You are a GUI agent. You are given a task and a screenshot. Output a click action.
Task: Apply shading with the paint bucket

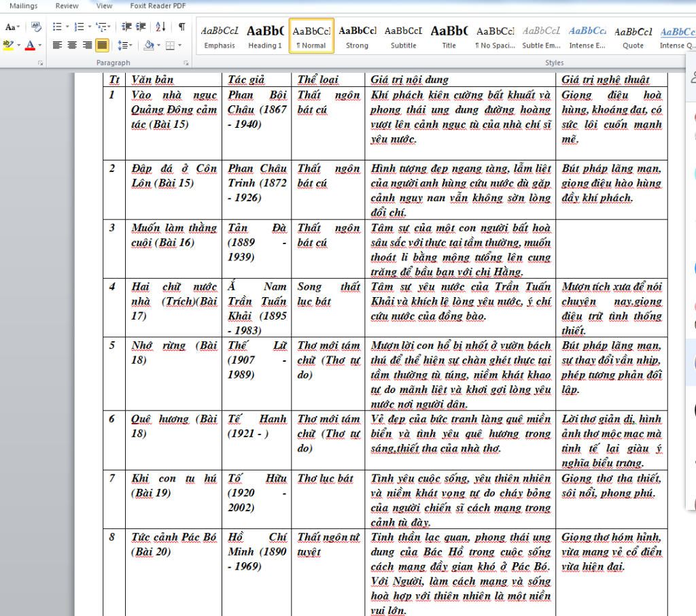pos(149,45)
